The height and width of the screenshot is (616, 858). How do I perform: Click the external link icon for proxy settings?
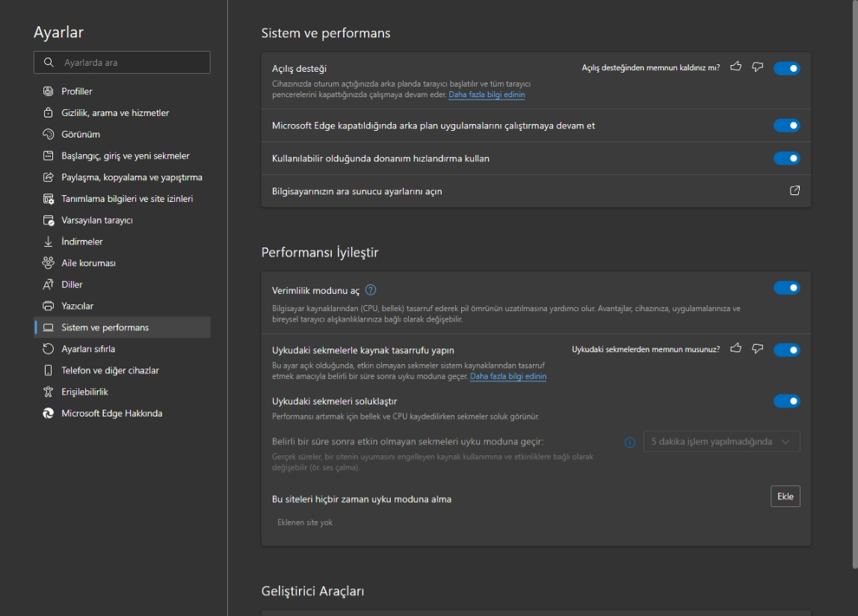coord(794,191)
